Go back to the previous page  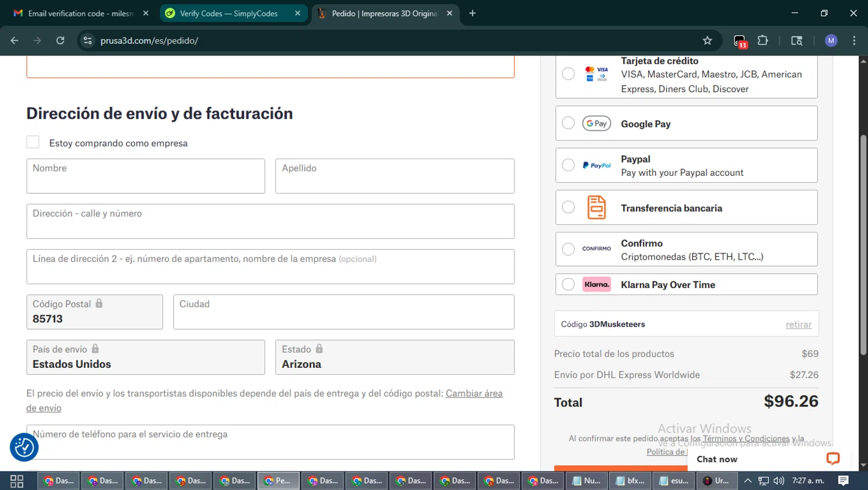[14, 40]
